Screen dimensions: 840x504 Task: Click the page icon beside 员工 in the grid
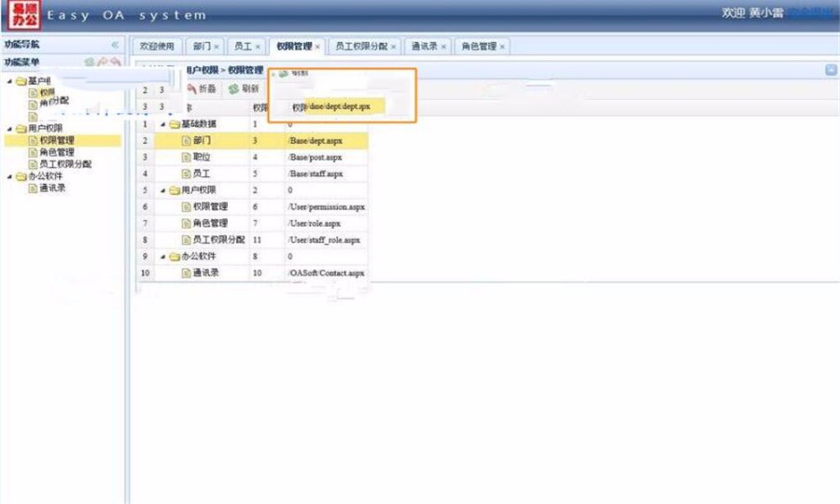point(187,175)
